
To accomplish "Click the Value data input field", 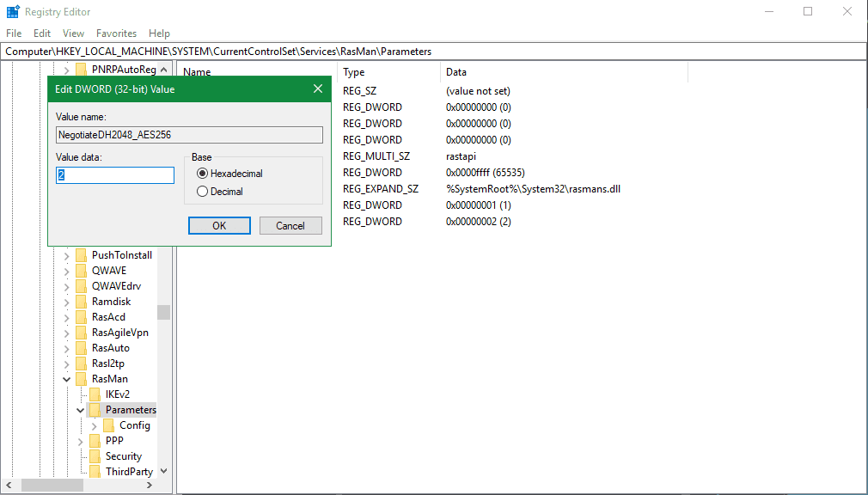I will pos(115,175).
